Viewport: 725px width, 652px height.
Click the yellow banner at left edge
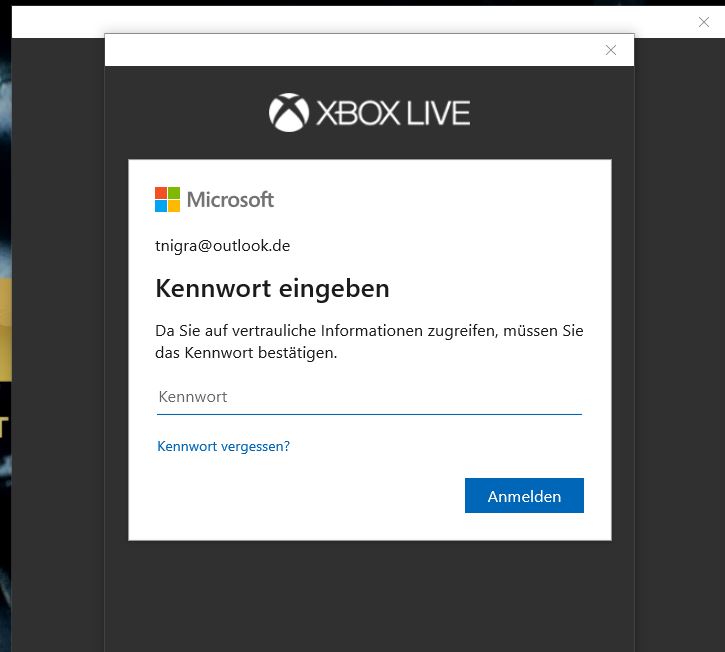[6, 330]
